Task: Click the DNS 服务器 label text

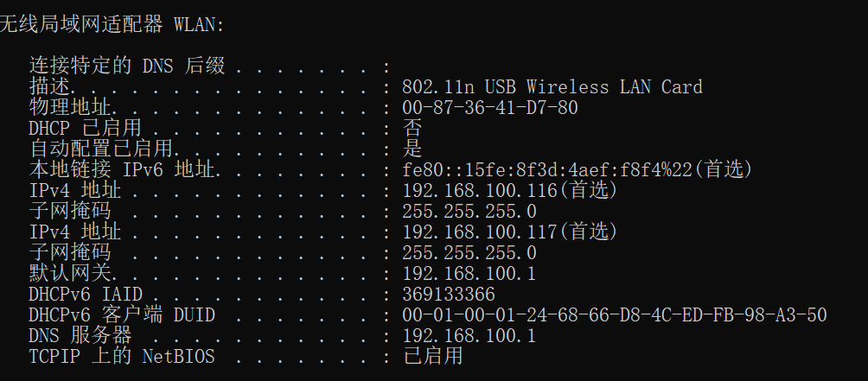Action: coord(80,336)
